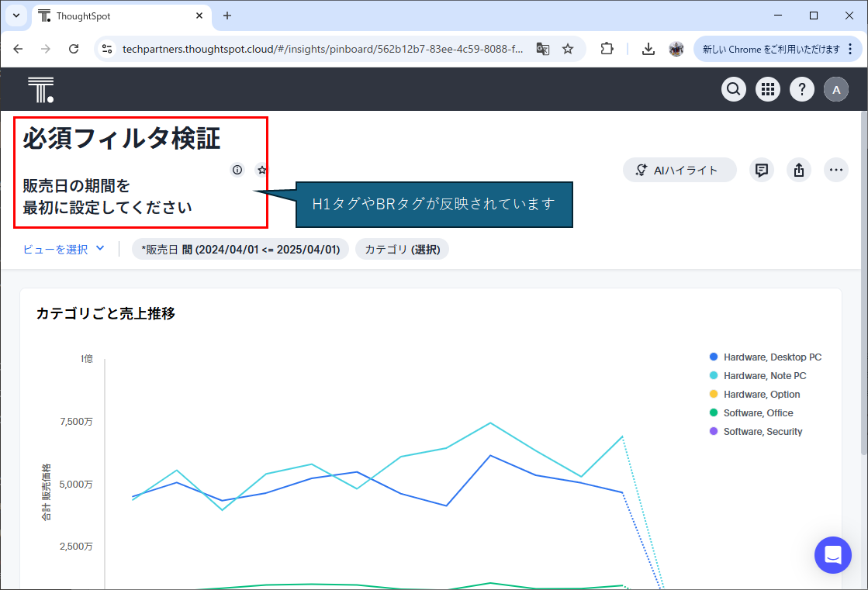Click the Hardware, Note PC color dot

tap(714, 376)
